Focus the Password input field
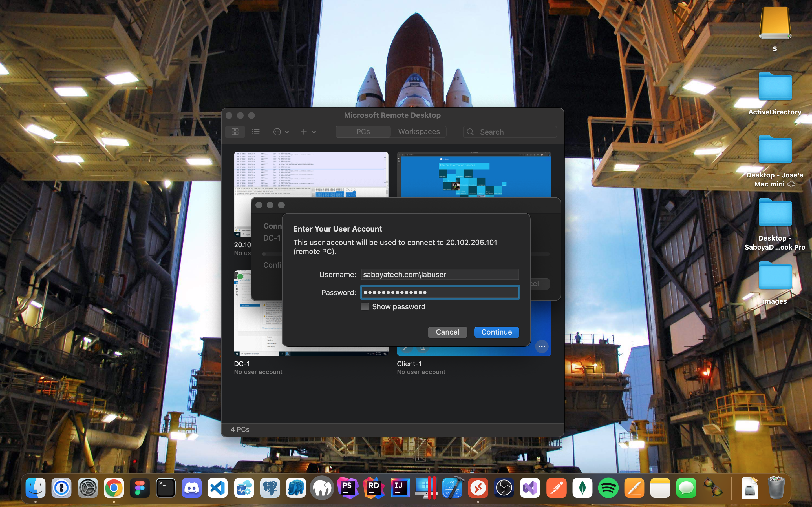The image size is (812, 507). pyautogui.click(x=440, y=292)
